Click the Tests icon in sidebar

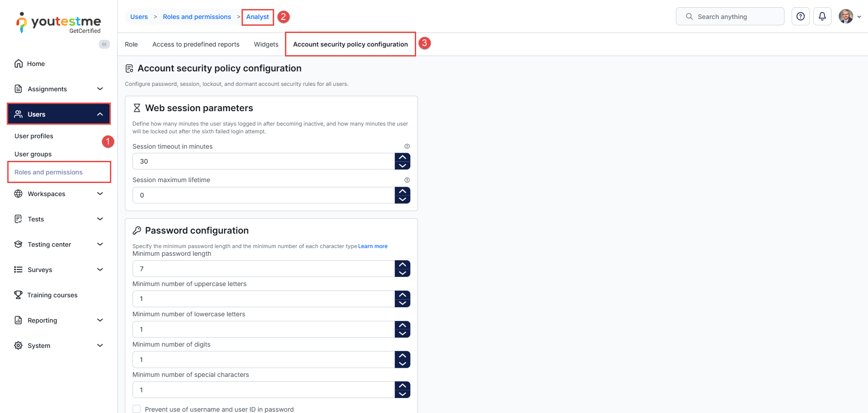pos(19,219)
